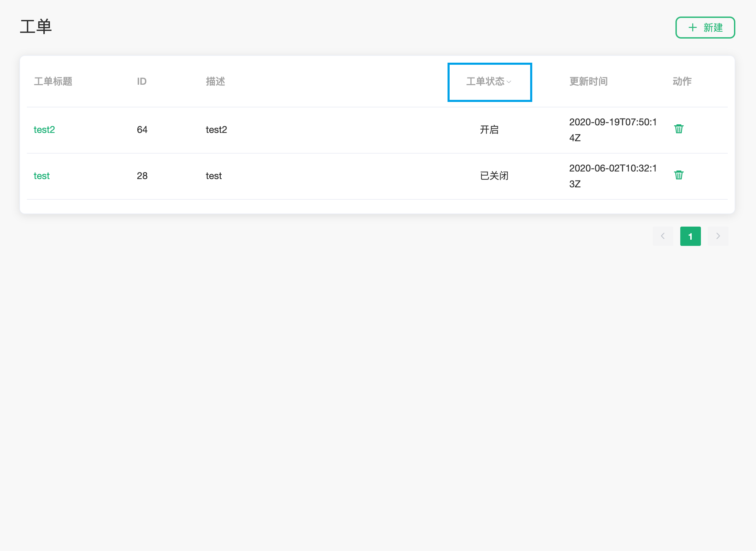Image resolution: width=756 pixels, height=551 pixels.
Task: Click the 描述 column header
Action: pyautogui.click(x=216, y=82)
